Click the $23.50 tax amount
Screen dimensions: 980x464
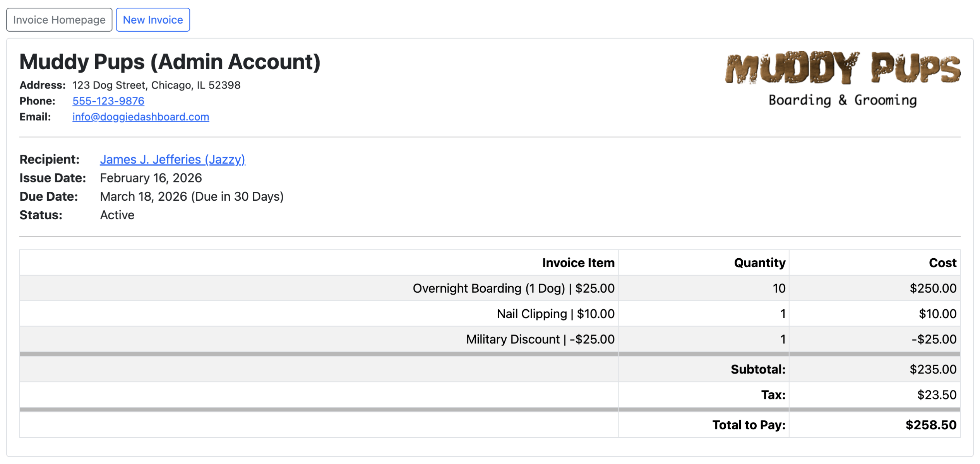(x=937, y=395)
